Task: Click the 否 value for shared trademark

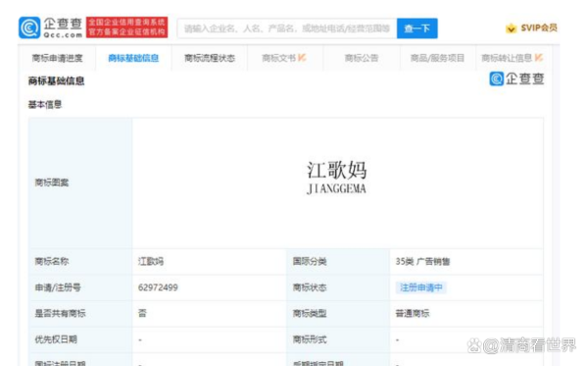Action: click(x=142, y=313)
